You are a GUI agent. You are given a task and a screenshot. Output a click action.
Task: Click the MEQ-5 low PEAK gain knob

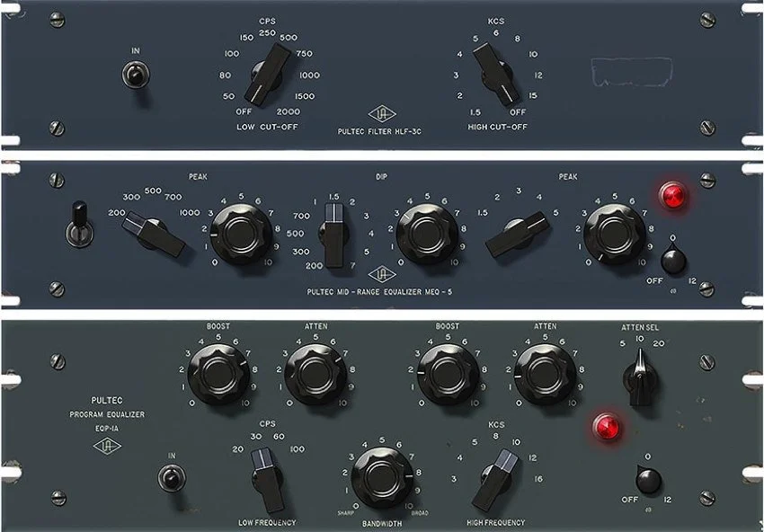pos(241,235)
